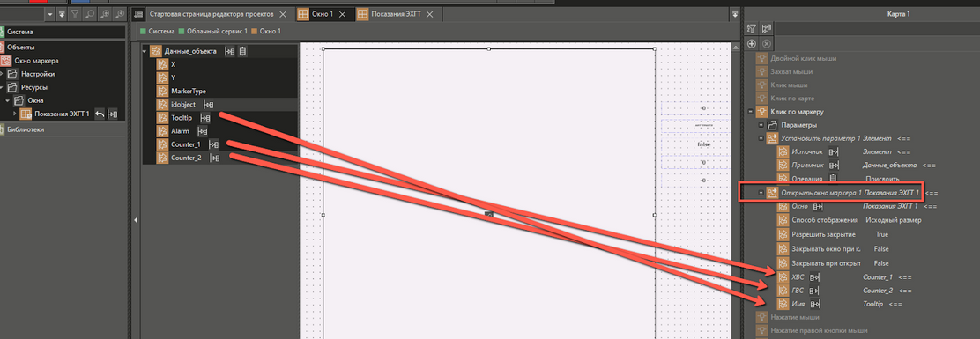This screenshot has width=980, height=339.
Task: Select the False text element on the canvas
Action: pos(704,144)
